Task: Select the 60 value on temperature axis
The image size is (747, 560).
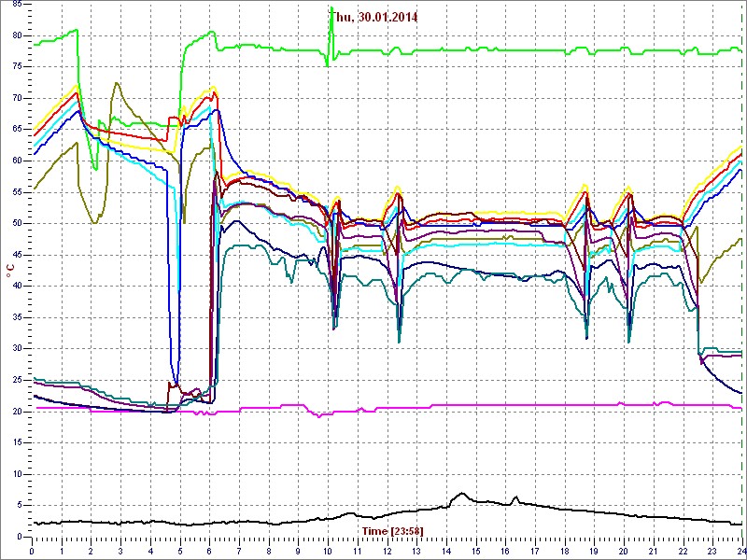Action: [16, 161]
